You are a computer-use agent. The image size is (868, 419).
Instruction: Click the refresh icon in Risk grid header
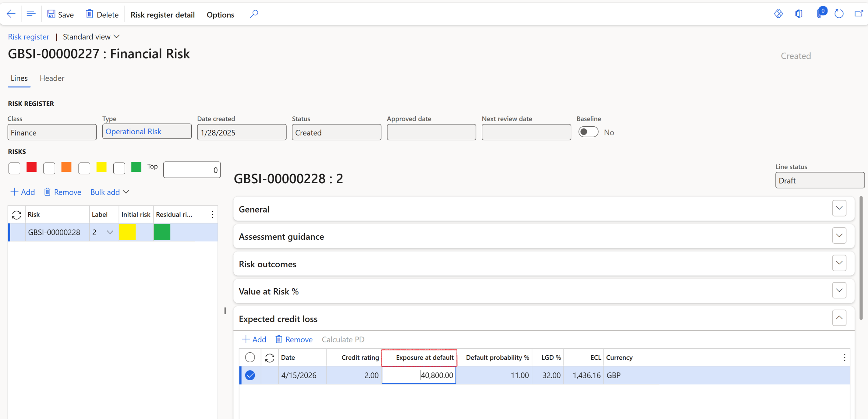click(16, 215)
